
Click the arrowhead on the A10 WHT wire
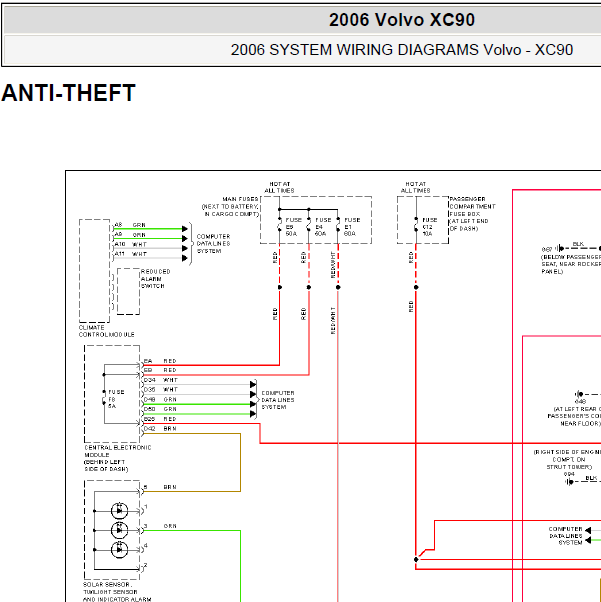[x=185, y=248]
